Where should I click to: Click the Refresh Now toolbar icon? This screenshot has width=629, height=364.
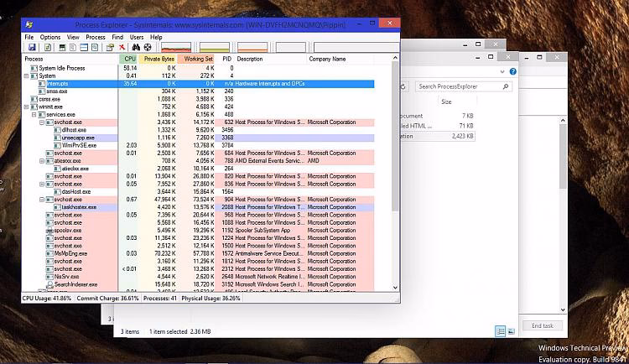[47, 47]
